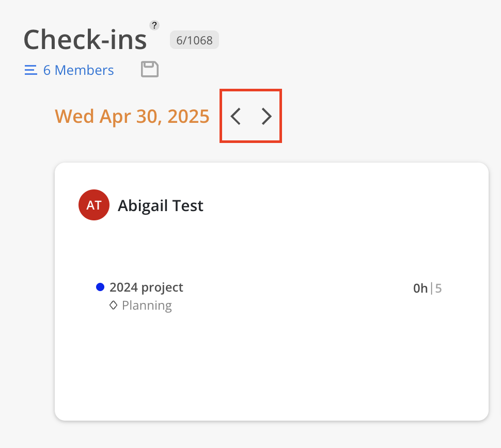The image size is (501, 448).
Task: Open the help question mark icon
Action: point(154,25)
